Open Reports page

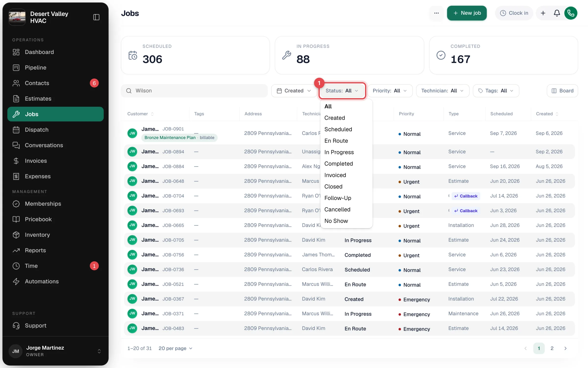click(55, 250)
